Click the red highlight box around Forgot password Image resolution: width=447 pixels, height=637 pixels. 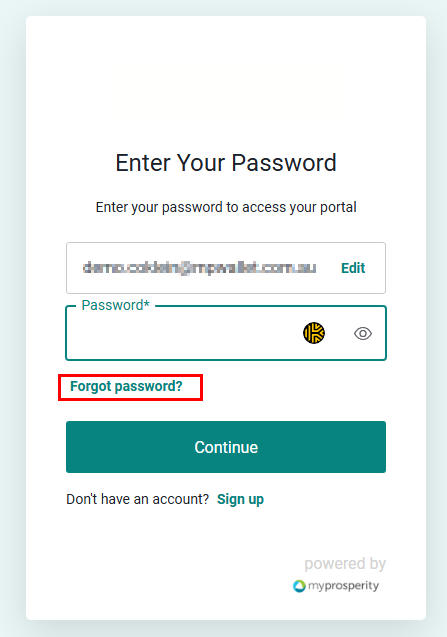tap(130, 388)
